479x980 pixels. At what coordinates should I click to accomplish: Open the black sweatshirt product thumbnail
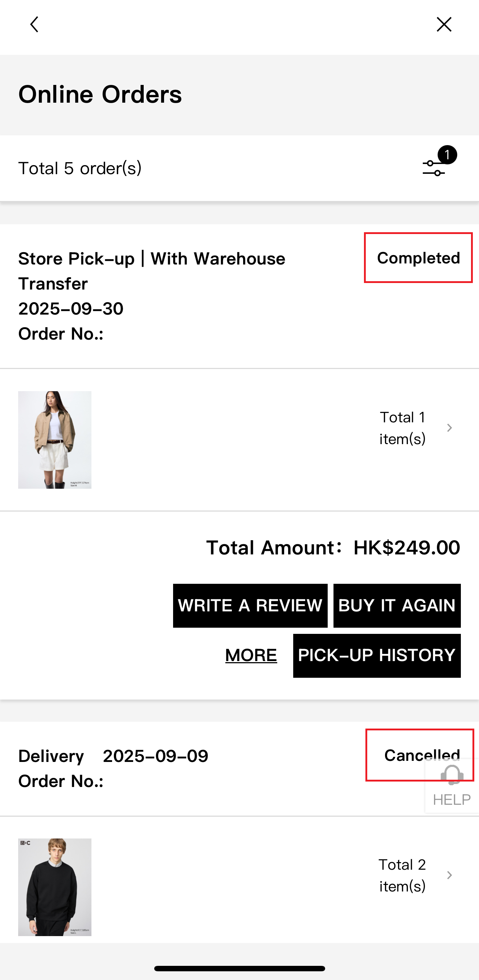tap(55, 887)
